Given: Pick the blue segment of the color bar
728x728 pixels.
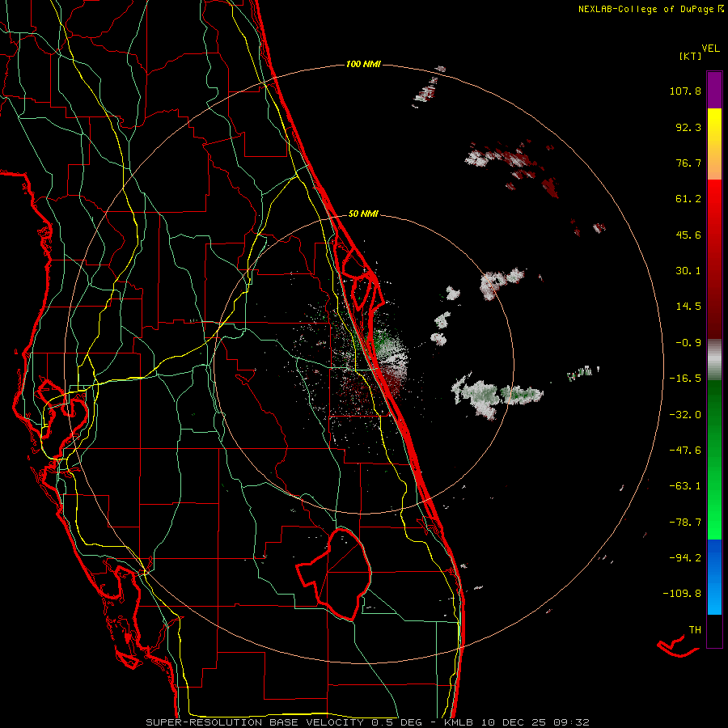Looking at the screenshot, I should [x=714, y=577].
